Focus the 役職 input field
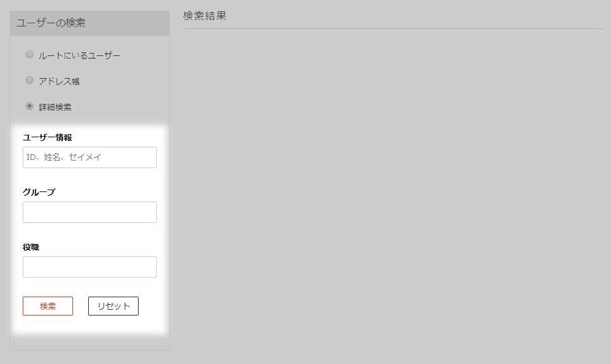611x364 pixels. click(89, 267)
